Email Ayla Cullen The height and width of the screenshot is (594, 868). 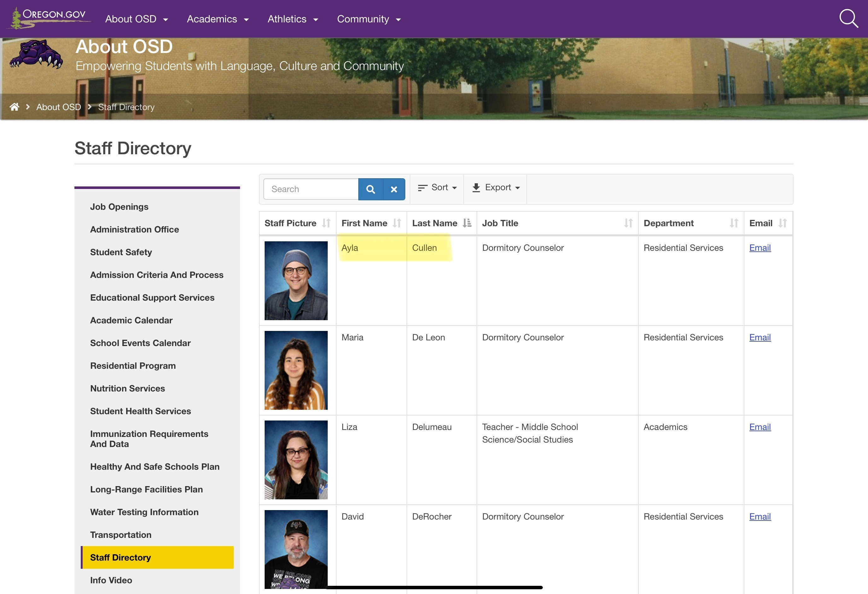click(760, 248)
